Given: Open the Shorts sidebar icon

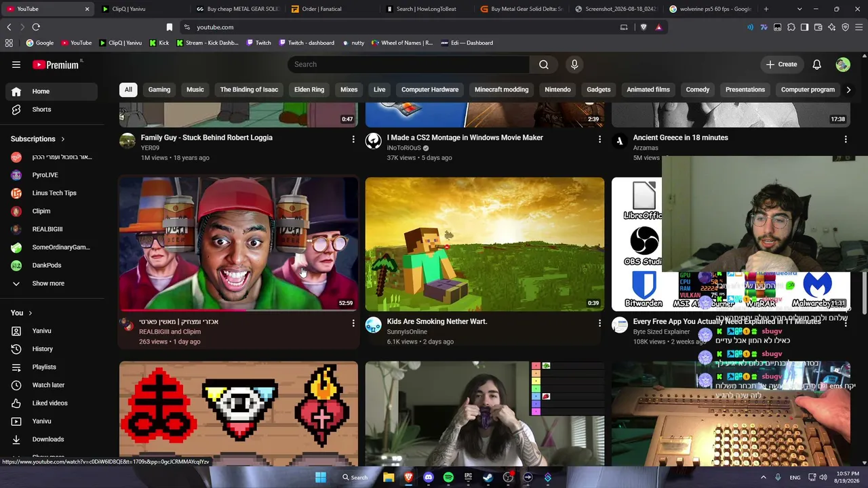Looking at the screenshot, I should coord(16,109).
